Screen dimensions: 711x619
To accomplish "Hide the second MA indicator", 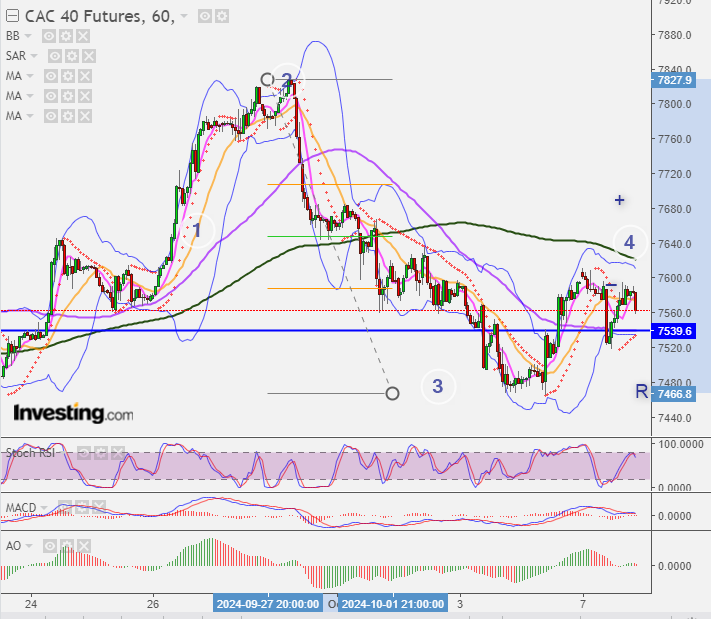I will coord(51,96).
